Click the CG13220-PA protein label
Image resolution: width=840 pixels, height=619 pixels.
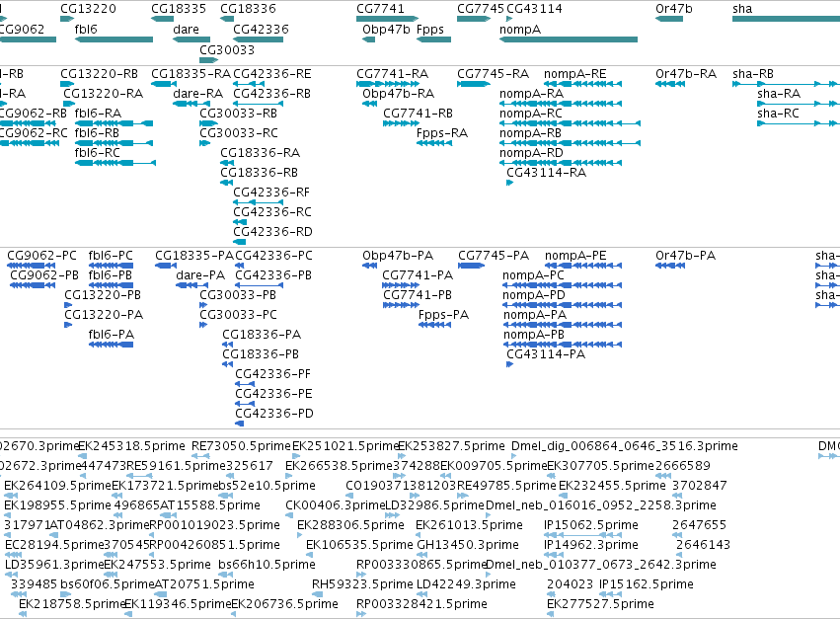click(x=104, y=315)
